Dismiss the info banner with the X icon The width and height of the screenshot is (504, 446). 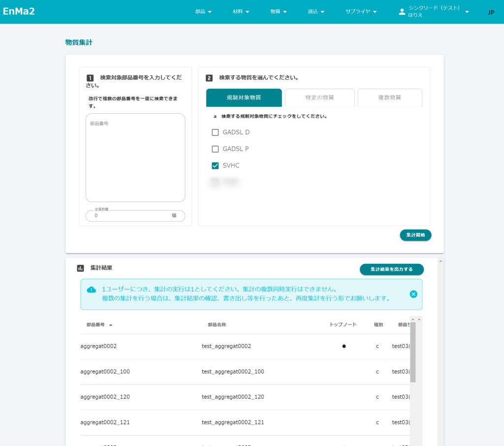(413, 294)
